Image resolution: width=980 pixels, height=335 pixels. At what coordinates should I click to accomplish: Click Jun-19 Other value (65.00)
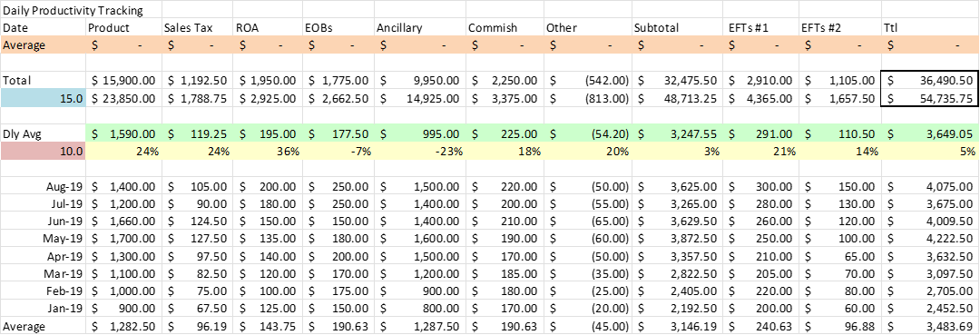(587, 221)
